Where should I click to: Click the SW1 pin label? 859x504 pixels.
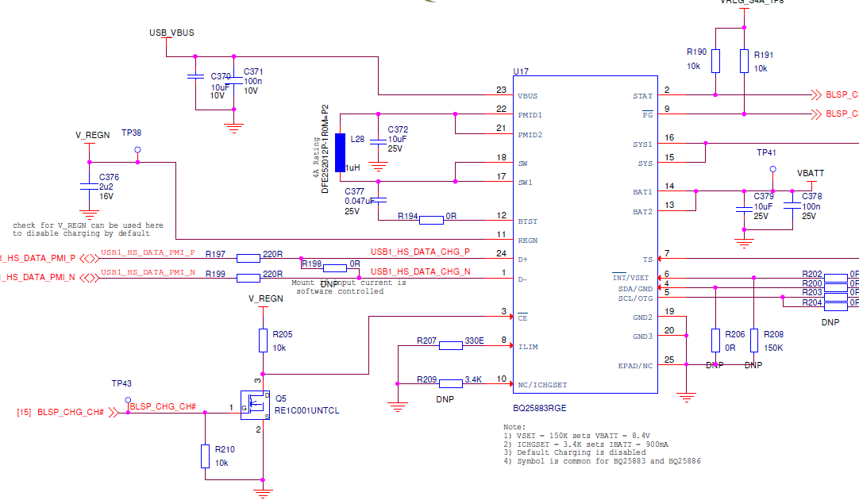(526, 183)
